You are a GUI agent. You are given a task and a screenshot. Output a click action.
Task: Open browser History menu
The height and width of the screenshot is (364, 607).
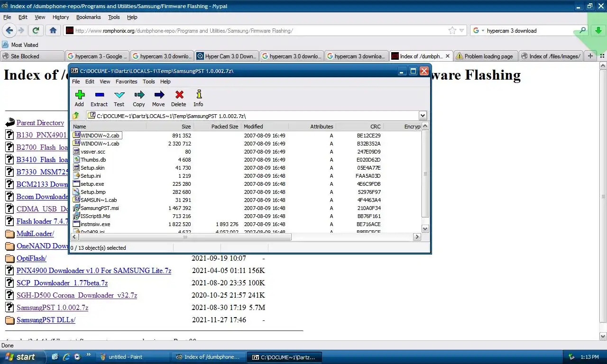61,17
